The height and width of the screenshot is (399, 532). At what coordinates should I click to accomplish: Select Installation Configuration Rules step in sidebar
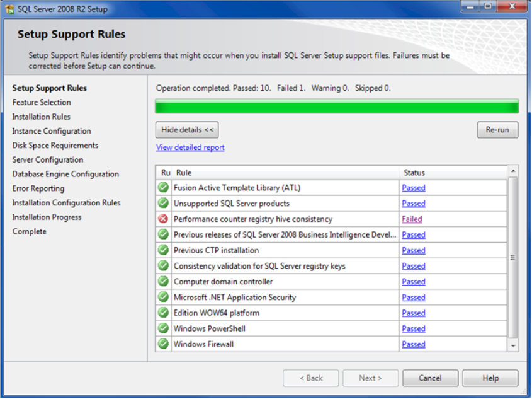(67, 203)
